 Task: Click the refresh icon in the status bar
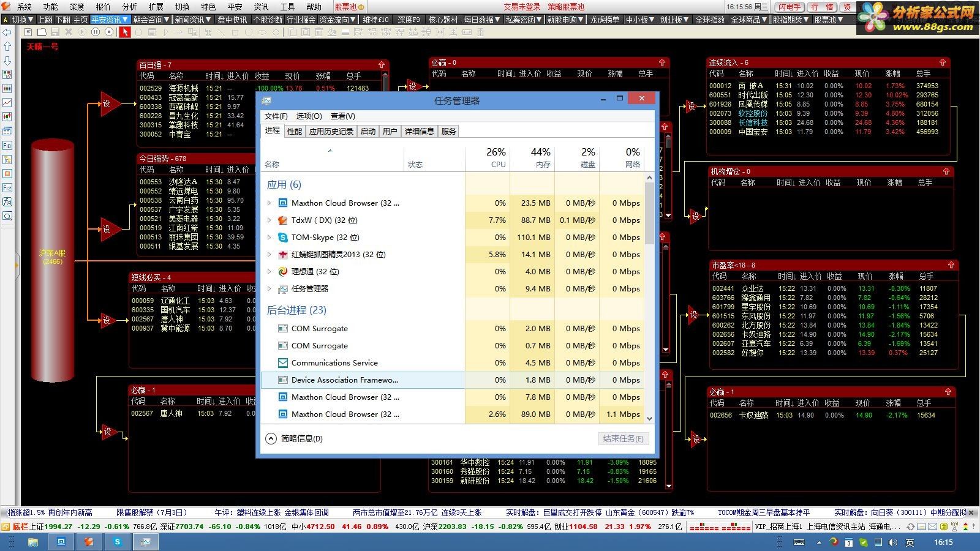click(911, 527)
